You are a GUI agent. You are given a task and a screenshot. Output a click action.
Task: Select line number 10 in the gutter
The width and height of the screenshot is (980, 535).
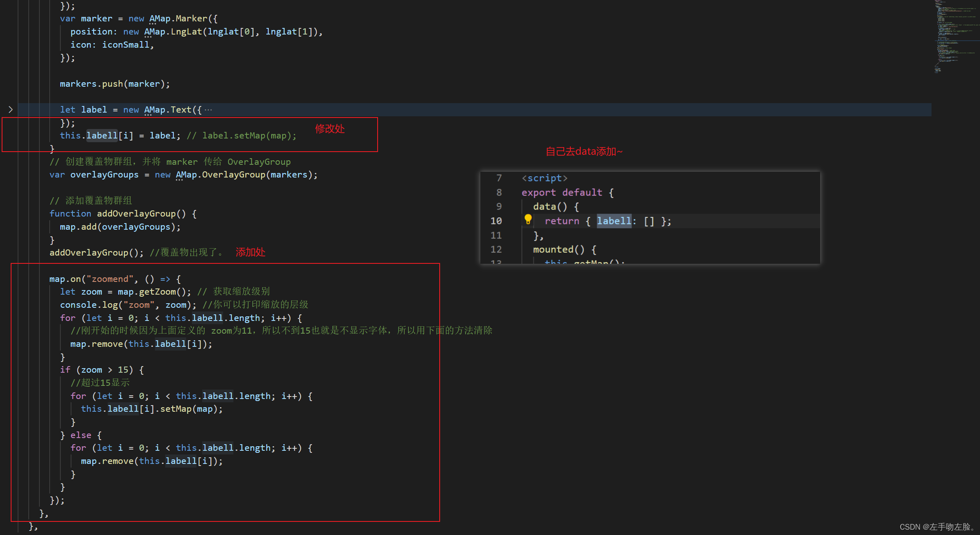click(496, 221)
